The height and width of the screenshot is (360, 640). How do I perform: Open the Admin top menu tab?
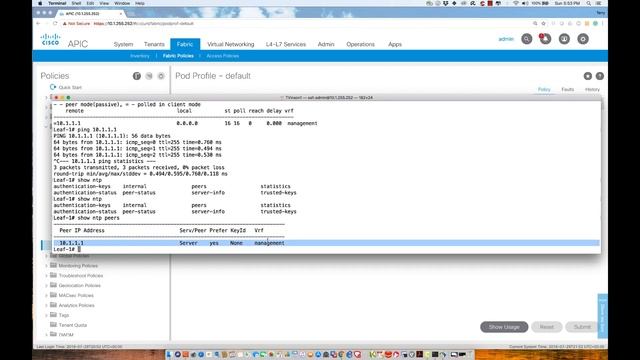[326, 44]
